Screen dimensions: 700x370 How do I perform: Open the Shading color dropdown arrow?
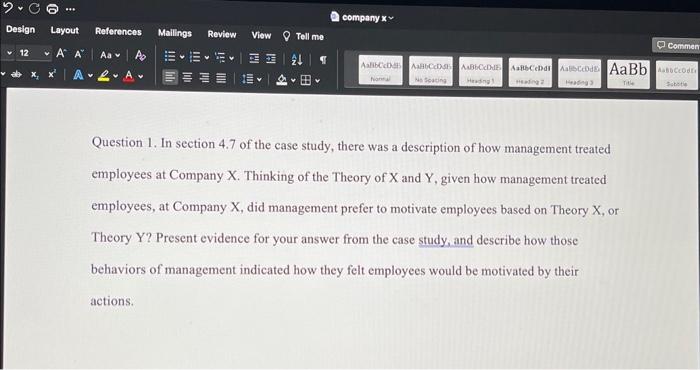(x=293, y=81)
